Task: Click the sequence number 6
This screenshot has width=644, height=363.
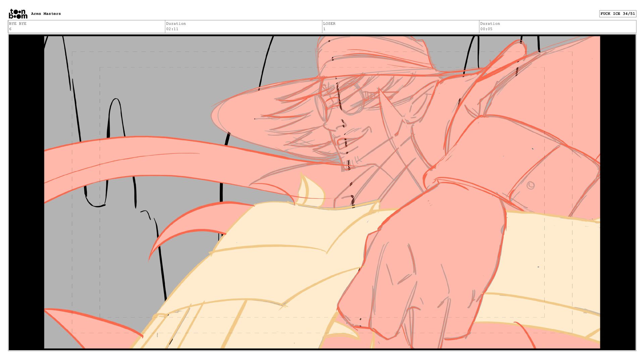Action: (x=10, y=29)
